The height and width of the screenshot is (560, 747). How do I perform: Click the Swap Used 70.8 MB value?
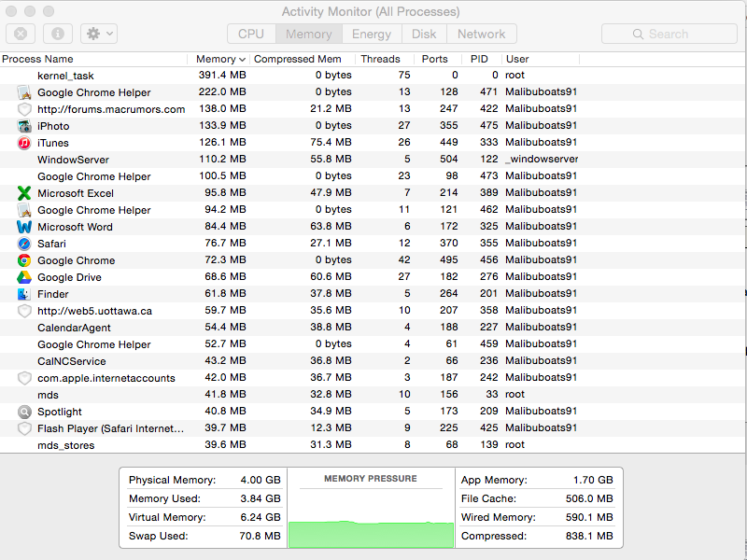tap(260, 536)
